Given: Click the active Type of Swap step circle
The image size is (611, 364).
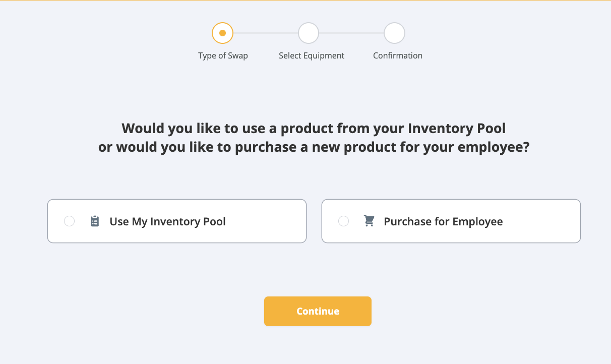Looking at the screenshot, I should click(x=222, y=33).
